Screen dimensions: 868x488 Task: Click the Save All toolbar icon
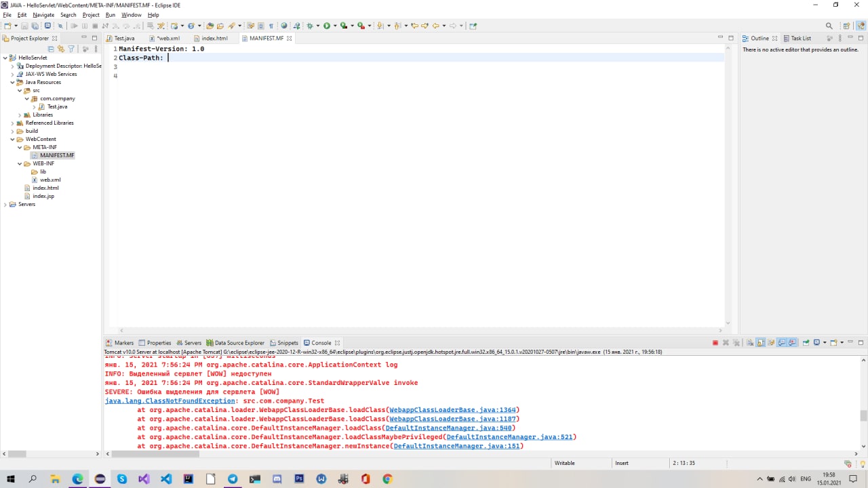click(x=35, y=26)
